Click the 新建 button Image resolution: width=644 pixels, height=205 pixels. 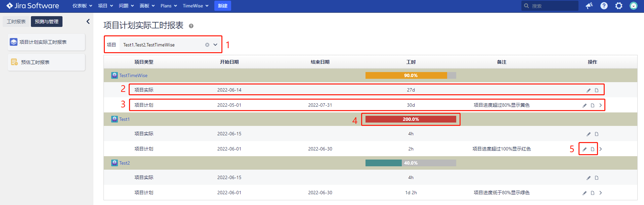click(x=222, y=6)
